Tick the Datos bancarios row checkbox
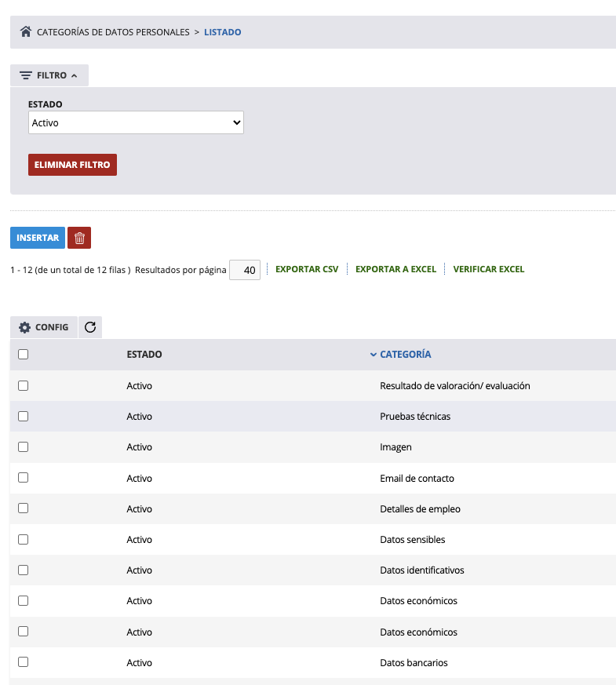 tap(23, 662)
